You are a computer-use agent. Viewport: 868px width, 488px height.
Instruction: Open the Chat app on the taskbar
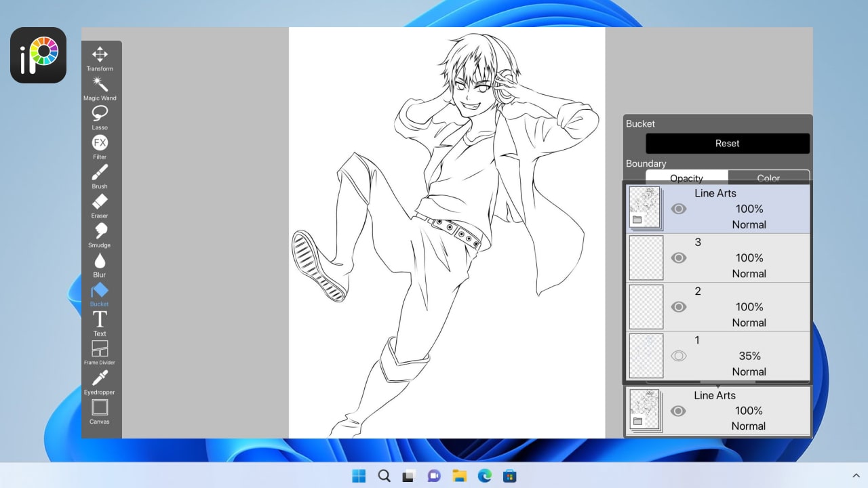pyautogui.click(x=434, y=476)
